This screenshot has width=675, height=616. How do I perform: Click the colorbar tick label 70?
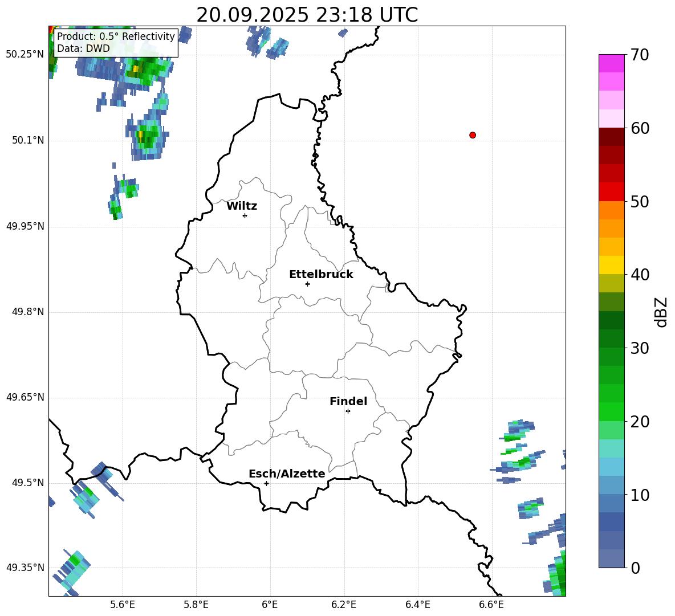pyautogui.click(x=640, y=55)
